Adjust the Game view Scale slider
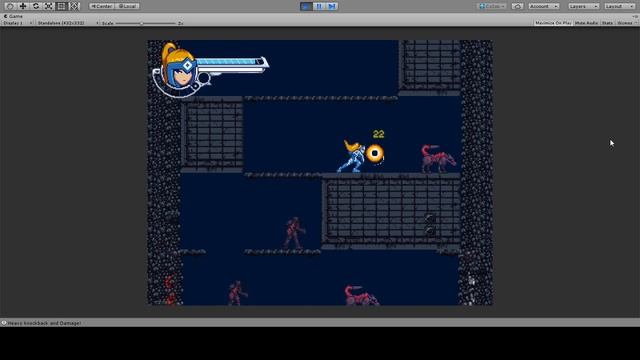This screenshot has height=360, width=640. [x=146, y=23]
